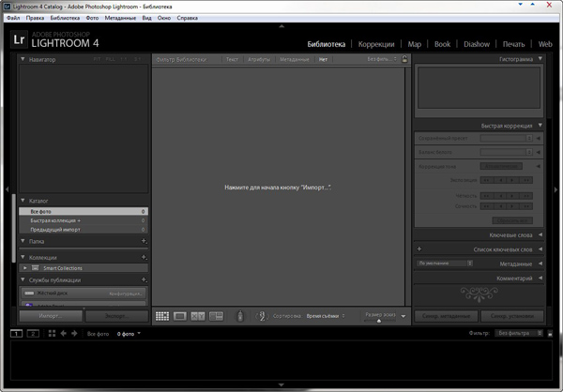This screenshot has width=563, height=392.
Task: Add new collection plus icon
Action: coord(144,257)
